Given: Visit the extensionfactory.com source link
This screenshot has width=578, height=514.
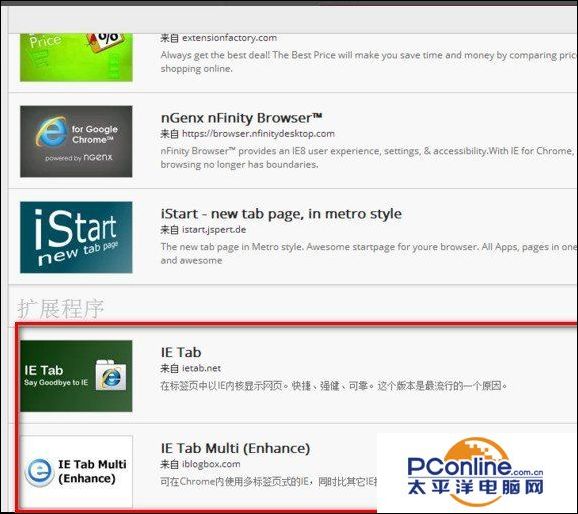Looking at the screenshot, I should click(x=229, y=38).
